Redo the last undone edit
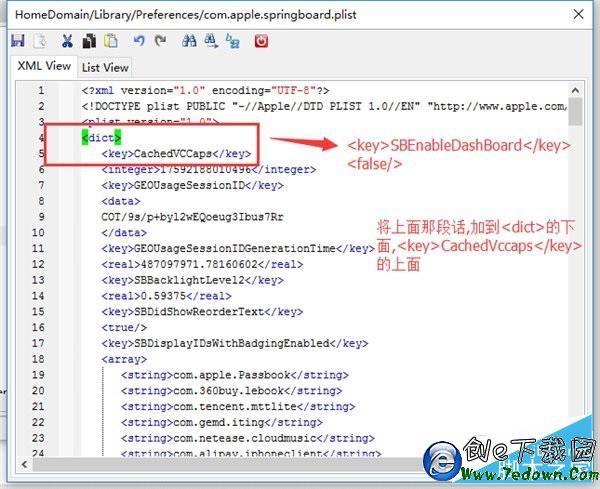The height and width of the screenshot is (489, 600). (x=160, y=41)
